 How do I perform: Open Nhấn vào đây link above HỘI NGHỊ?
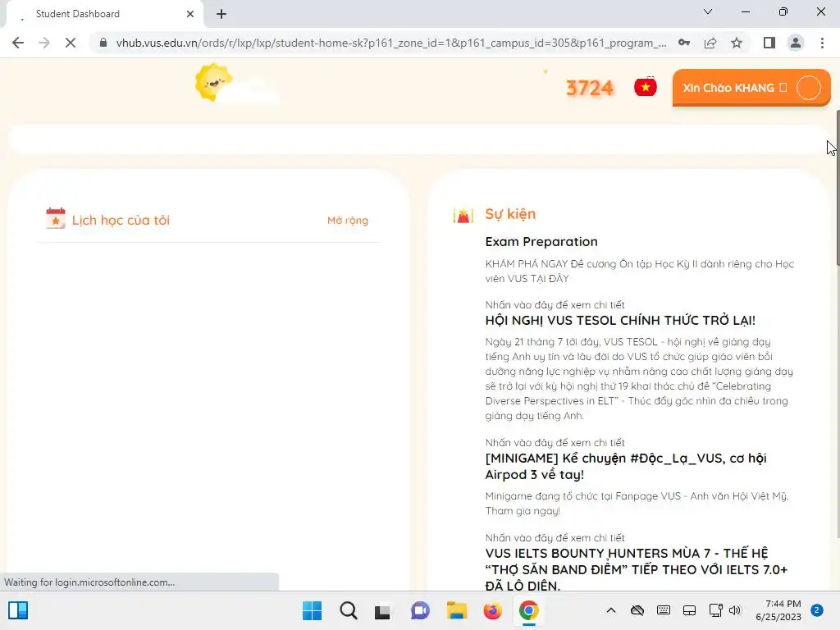[x=555, y=305]
